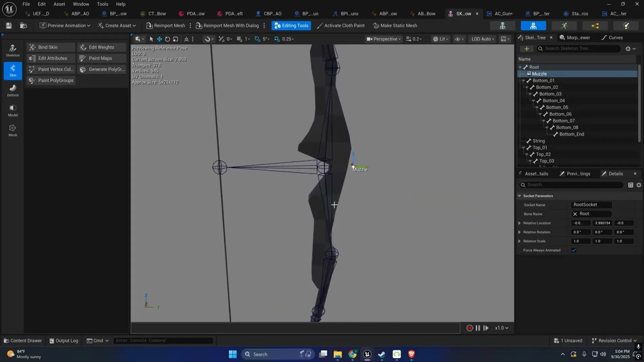Screen dimensions: 644x362
Task: Open the Tools menu in the menu bar
Action: pyautogui.click(x=102, y=4)
